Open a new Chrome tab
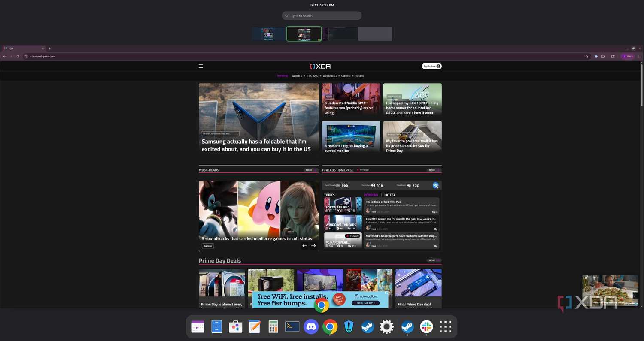Viewport: 644px width, 341px height. click(49, 48)
